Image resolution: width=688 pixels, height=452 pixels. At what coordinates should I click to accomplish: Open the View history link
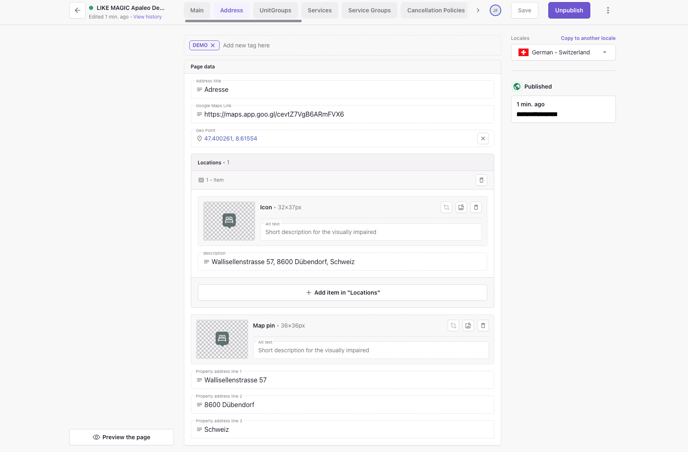tap(147, 17)
